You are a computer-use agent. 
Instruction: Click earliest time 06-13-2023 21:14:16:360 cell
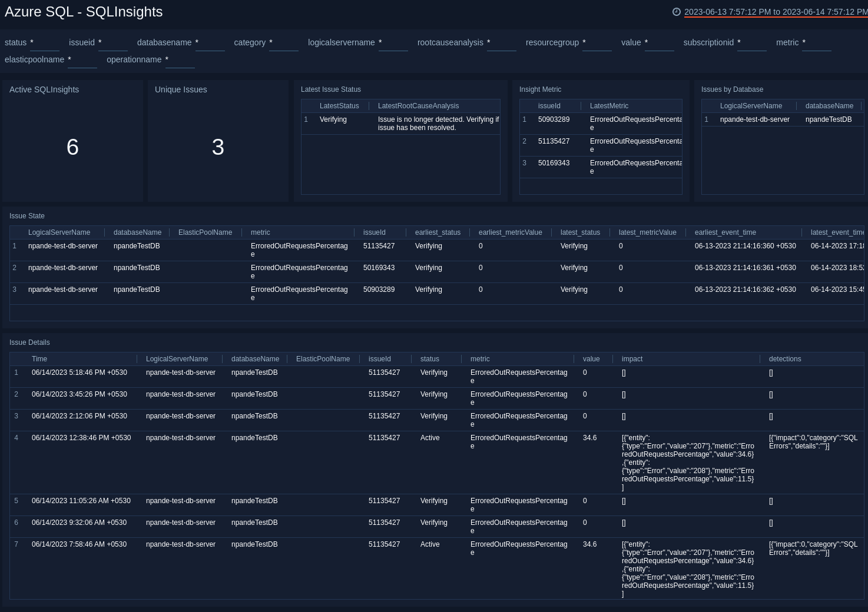pyautogui.click(x=745, y=246)
